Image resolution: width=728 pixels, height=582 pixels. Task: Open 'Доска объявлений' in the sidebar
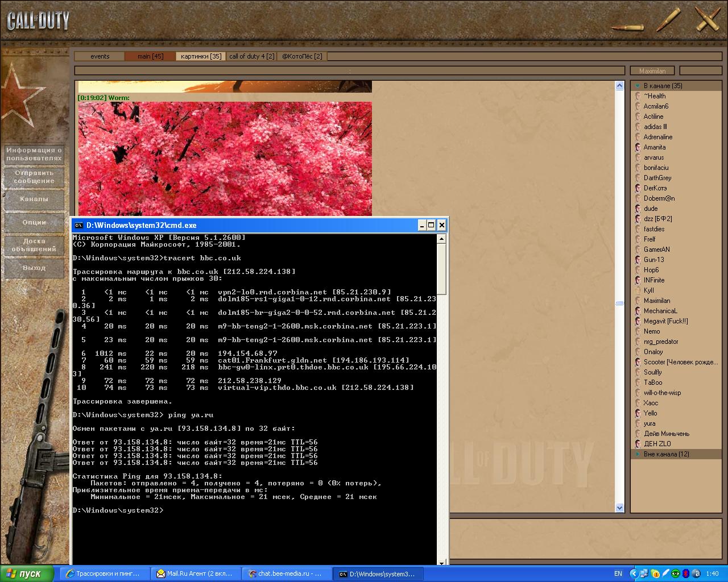34,245
